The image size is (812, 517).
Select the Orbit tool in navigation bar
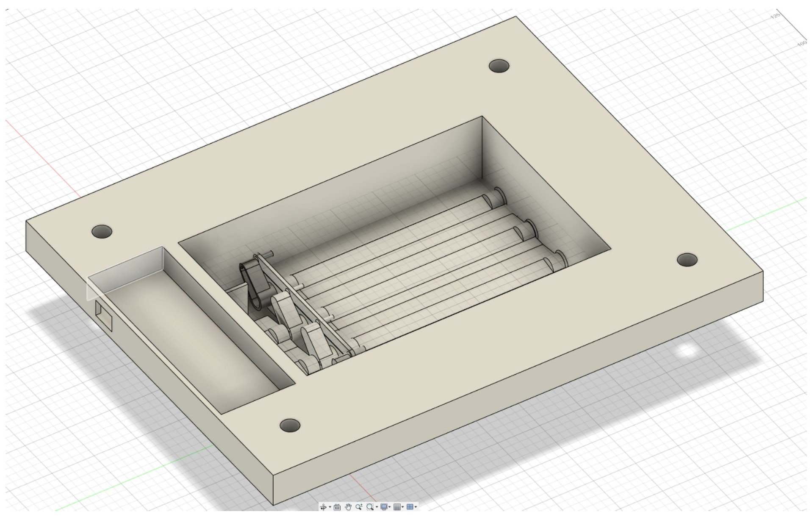323,507
